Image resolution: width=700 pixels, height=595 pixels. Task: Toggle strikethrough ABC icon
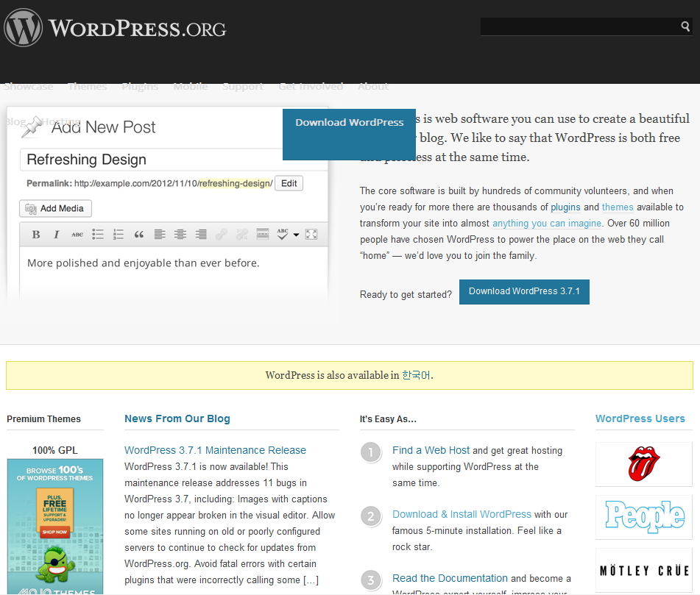(77, 235)
